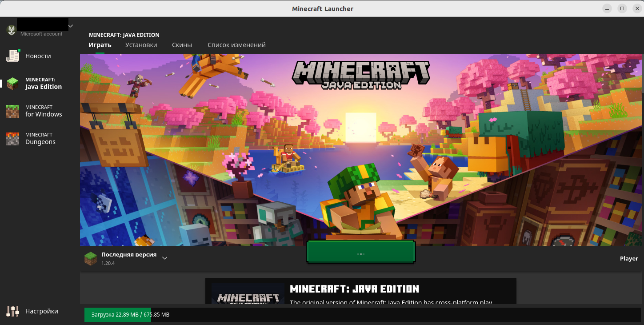Select the Java Edition grass block icon
Image resolution: width=644 pixels, height=325 pixels.
tap(13, 84)
